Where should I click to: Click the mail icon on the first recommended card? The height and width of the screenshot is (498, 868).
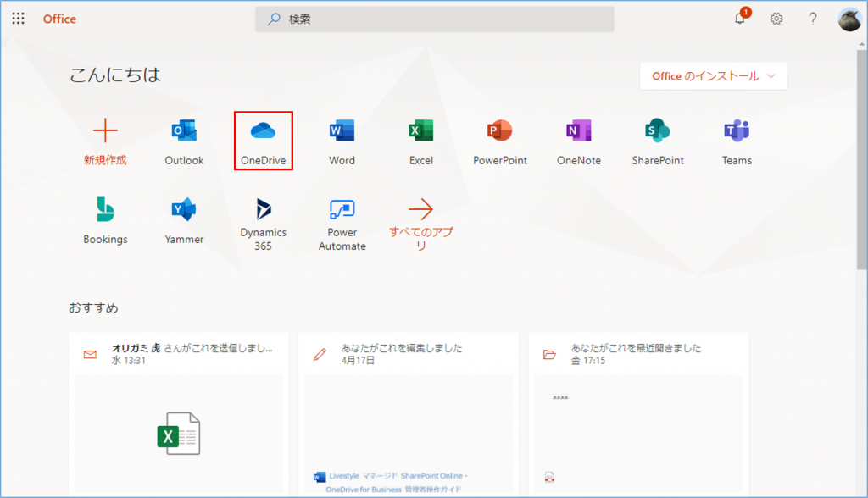tap(90, 354)
